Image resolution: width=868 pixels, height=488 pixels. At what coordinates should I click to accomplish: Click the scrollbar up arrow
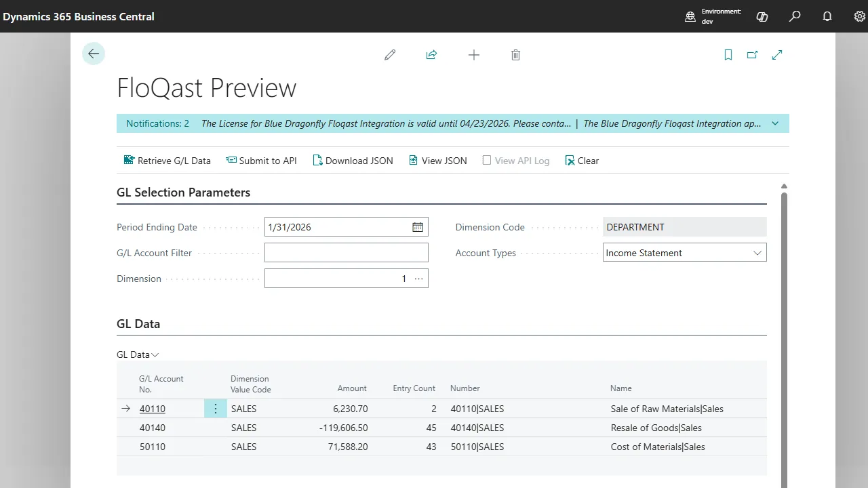785,186
